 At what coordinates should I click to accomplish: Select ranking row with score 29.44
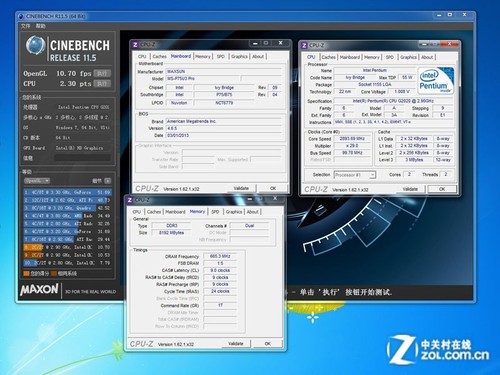67,239
